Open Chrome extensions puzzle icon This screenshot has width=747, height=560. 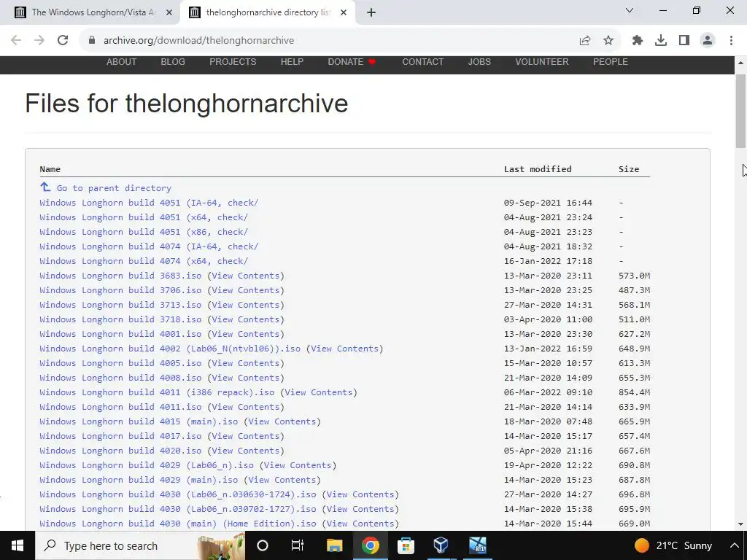(x=638, y=41)
